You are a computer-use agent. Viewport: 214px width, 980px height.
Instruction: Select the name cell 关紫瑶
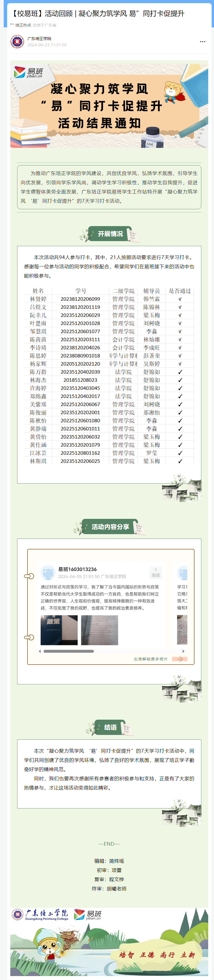[38, 404]
